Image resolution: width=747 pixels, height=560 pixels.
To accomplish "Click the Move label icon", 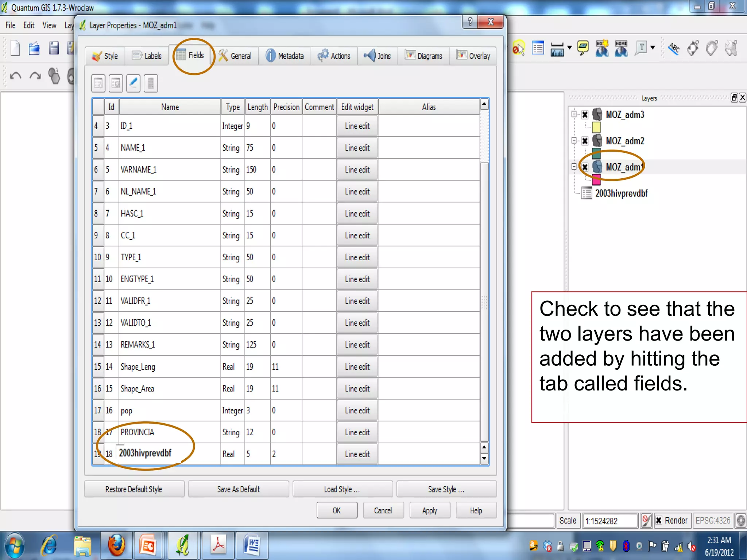I will coord(693,48).
